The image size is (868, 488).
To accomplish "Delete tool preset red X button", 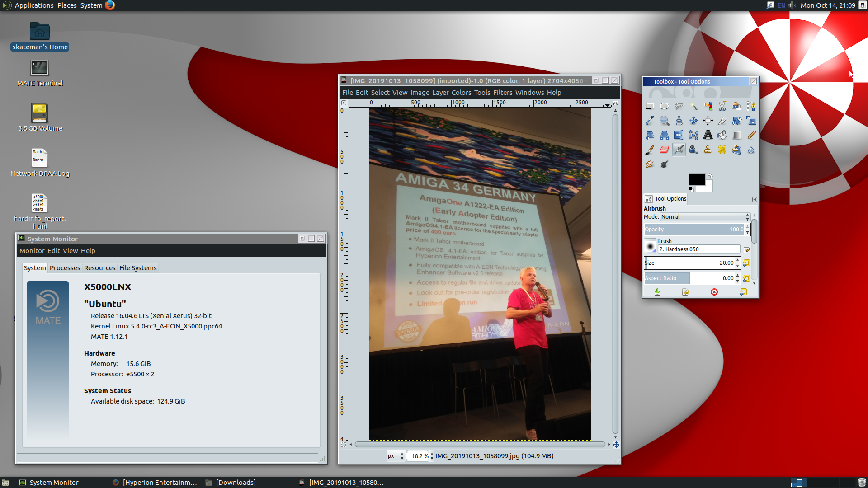I will click(714, 292).
